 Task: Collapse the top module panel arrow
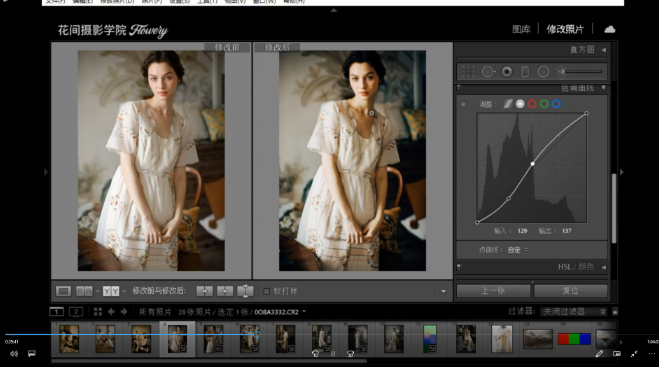click(334, 10)
